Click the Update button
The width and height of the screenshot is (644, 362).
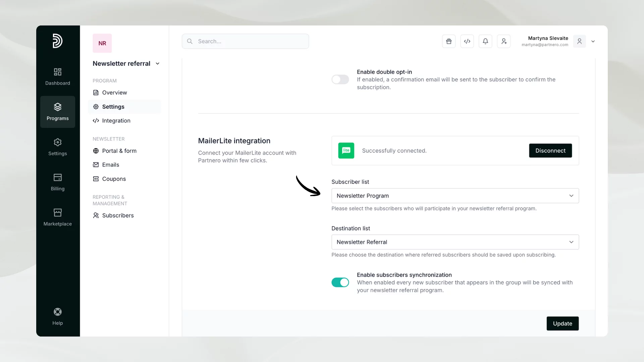coord(562,323)
